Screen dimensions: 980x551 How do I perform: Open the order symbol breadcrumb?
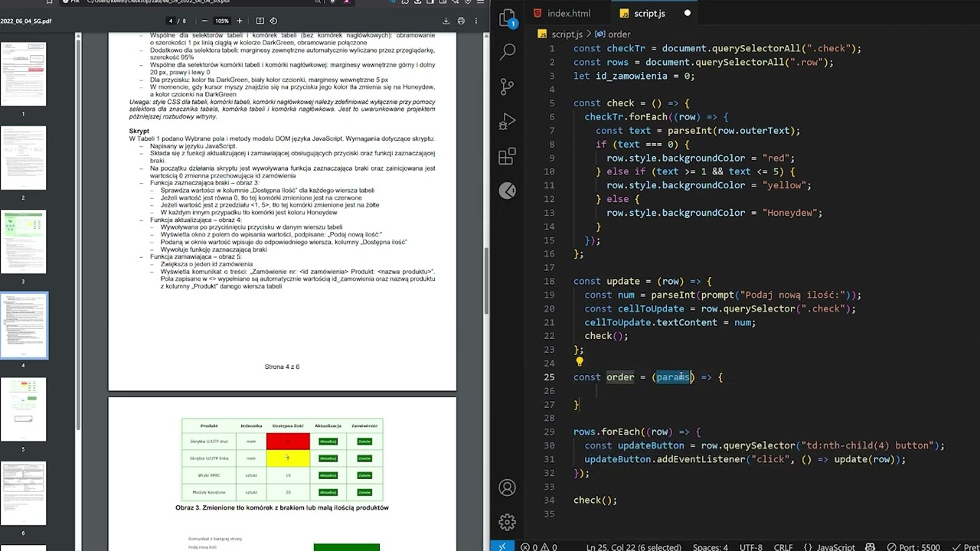click(x=619, y=34)
